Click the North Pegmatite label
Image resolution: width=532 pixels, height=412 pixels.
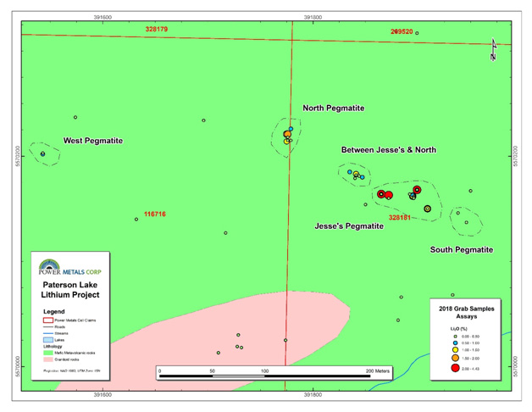tap(334, 108)
